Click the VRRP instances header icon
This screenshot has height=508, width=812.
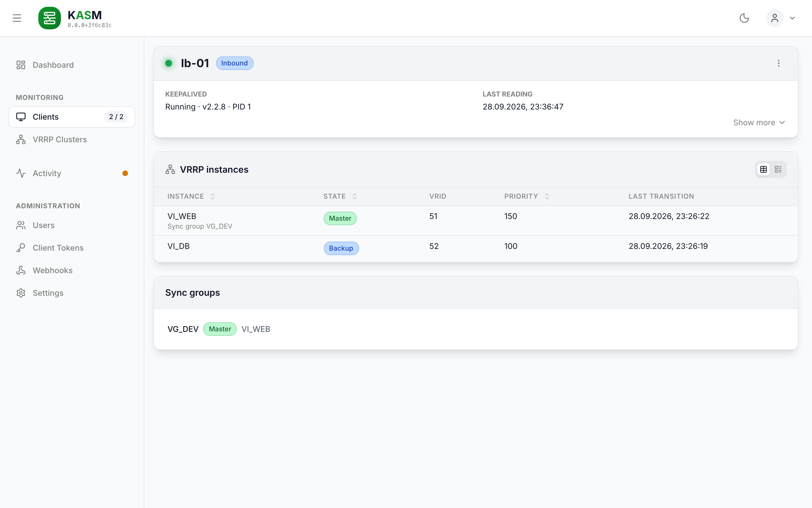(x=170, y=169)
